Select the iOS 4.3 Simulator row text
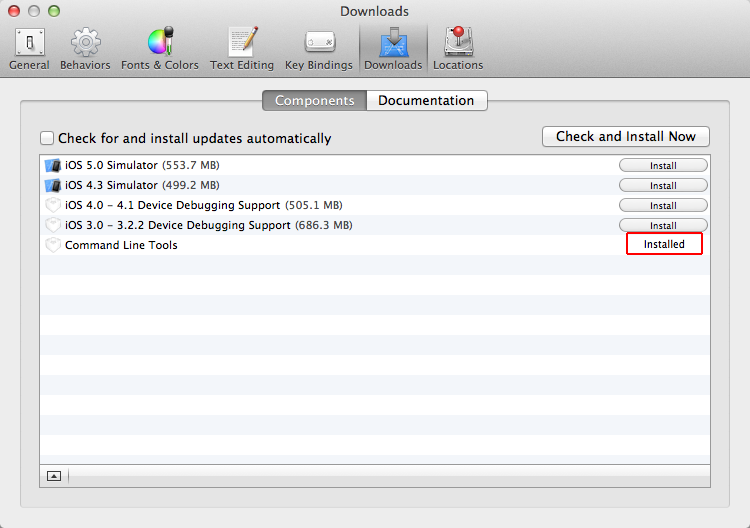Screen dimensions: 750x528 pos(142,186)
